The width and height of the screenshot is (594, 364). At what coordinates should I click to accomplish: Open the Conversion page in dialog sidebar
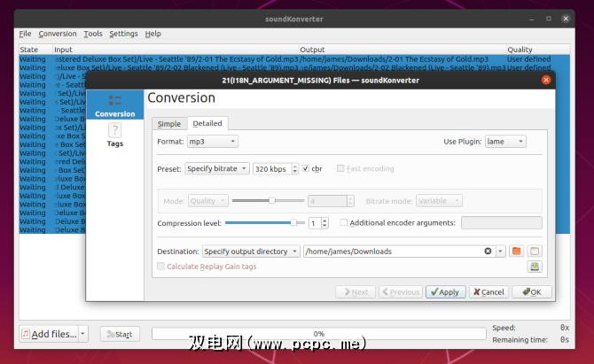[114, 105]
